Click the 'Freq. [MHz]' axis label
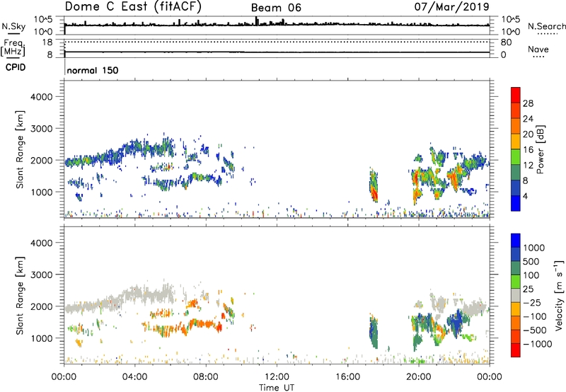 click(x=13, y=47)
